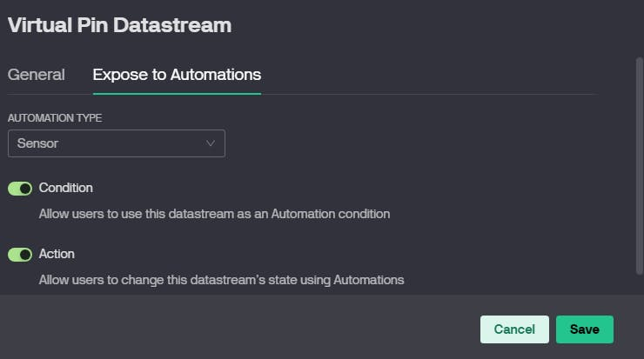Click the datastream's state description text
The width and height of the screenshot is (644, 359).
[221, 280]
